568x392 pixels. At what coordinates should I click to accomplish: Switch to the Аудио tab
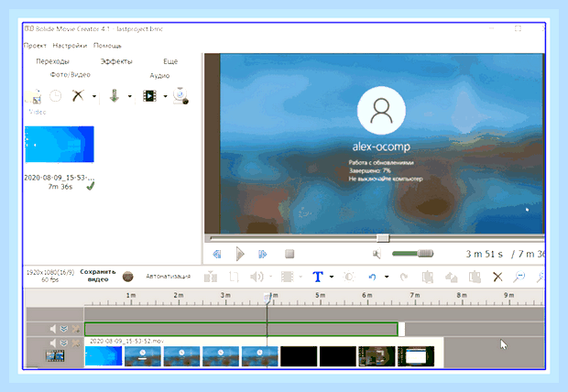pyautogui.click(x=159, y=75)
